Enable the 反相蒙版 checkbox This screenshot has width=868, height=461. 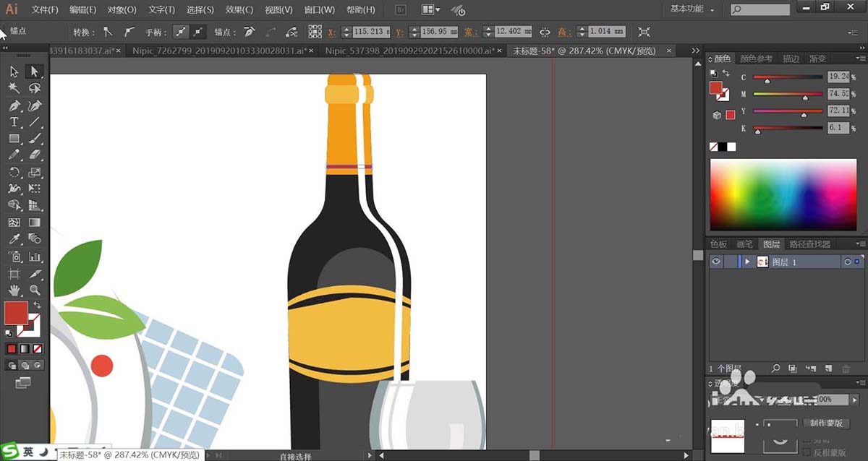tap(807, 452)
